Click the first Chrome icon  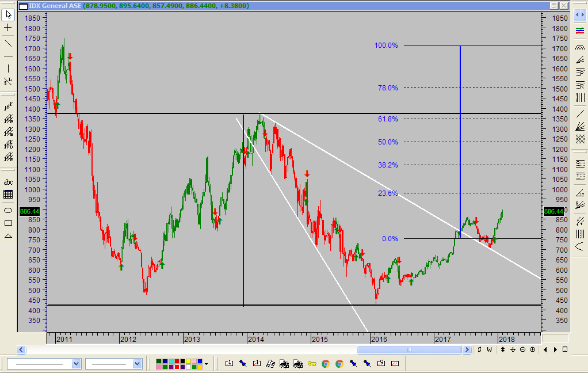pos(326,363)
